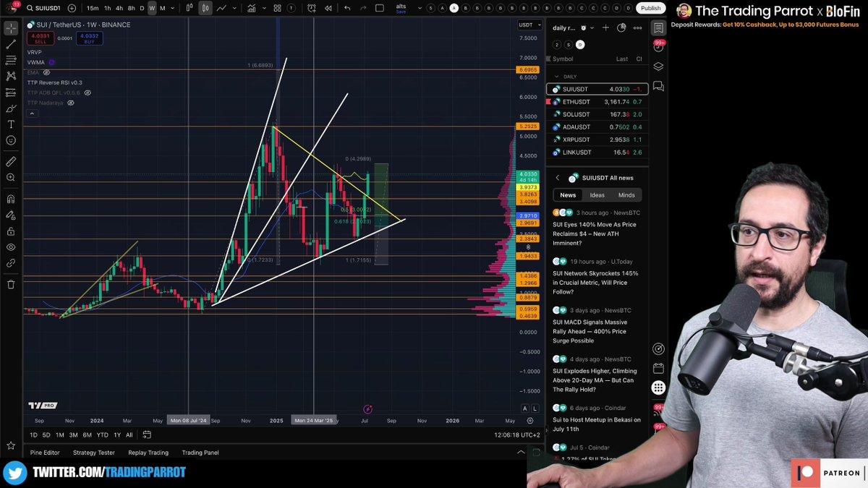Open the chart patterns drawing tool
Image resolution: width=868 pixels, height=488 pixels.
coord(11,76)
